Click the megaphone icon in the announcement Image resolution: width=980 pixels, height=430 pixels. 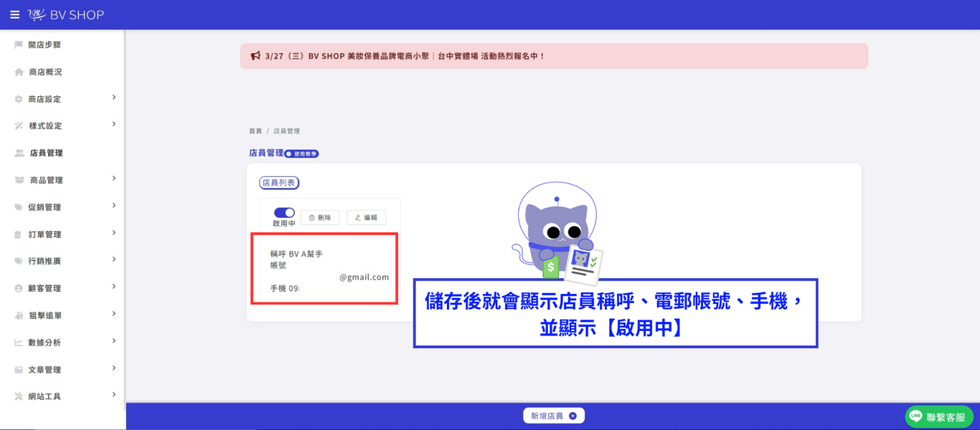[x=255, y=56]
